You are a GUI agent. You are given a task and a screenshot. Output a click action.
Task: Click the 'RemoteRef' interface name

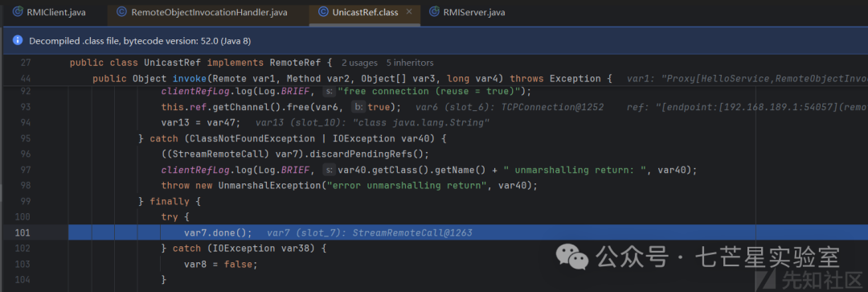pos(295,63)
